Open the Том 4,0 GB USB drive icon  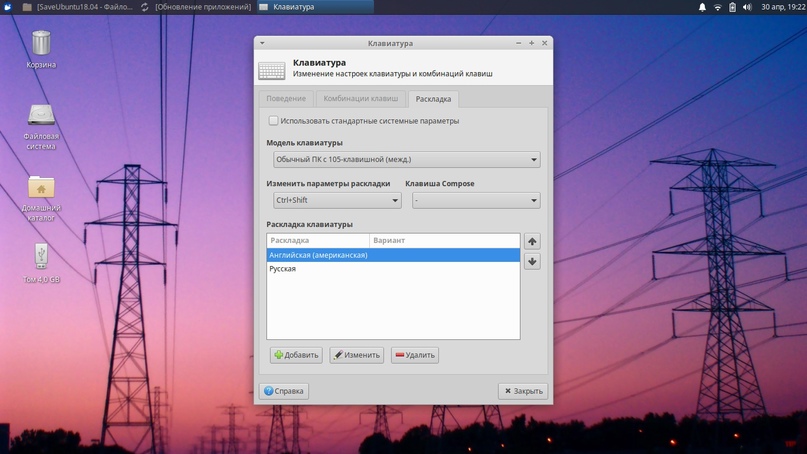pos(41,257)
